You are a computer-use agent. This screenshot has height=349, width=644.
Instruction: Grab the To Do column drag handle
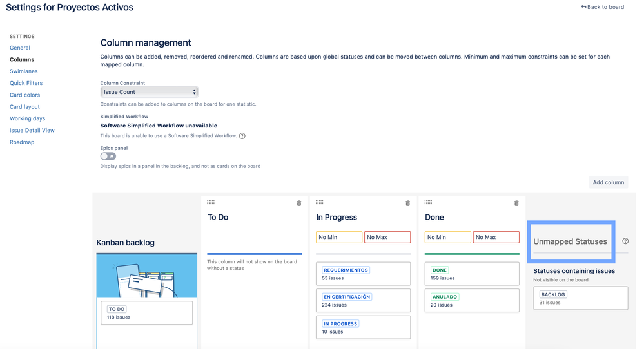211,202
